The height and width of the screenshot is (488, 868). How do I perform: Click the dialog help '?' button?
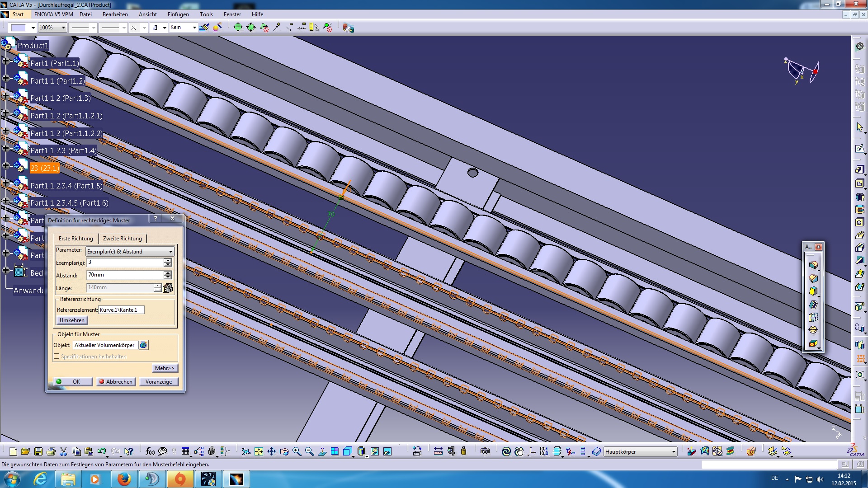tap(156, 218)
